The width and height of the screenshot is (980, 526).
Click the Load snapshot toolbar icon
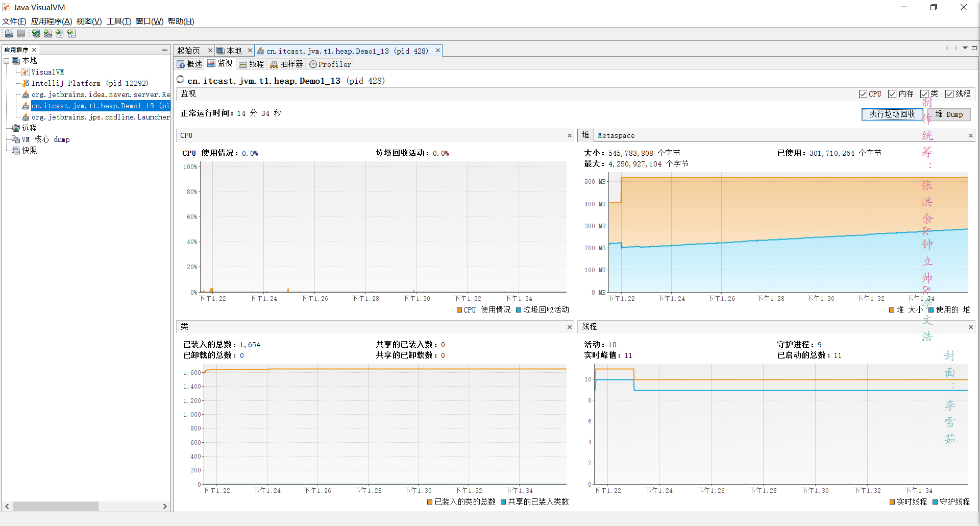click(x=9, y=34)
